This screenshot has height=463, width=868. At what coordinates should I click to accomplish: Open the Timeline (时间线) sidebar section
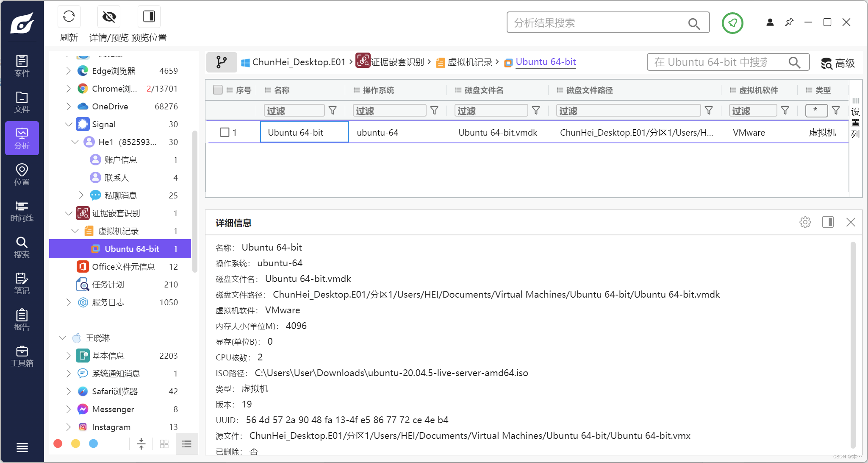(22, 211)
